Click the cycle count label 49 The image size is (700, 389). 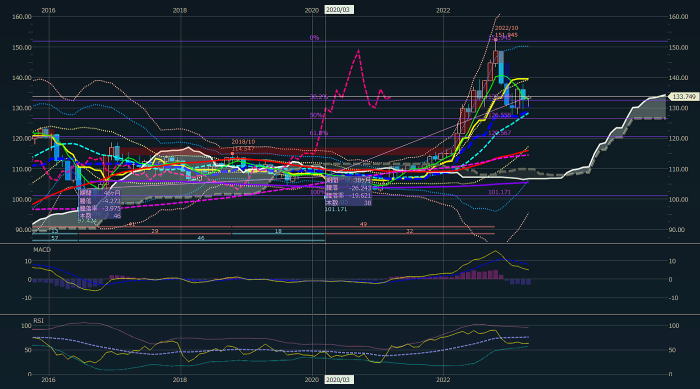[x=363, y=224]
